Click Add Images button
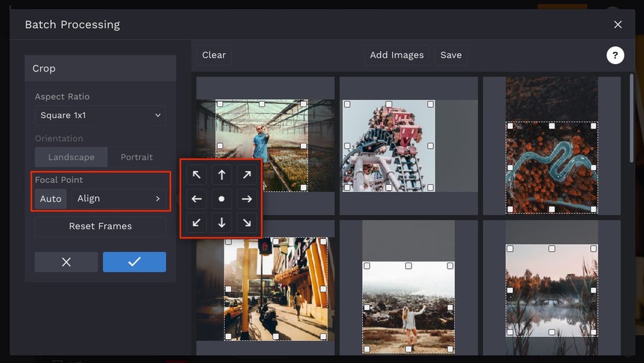This screenshot has height=363, width=644. (x=396, y=55)
